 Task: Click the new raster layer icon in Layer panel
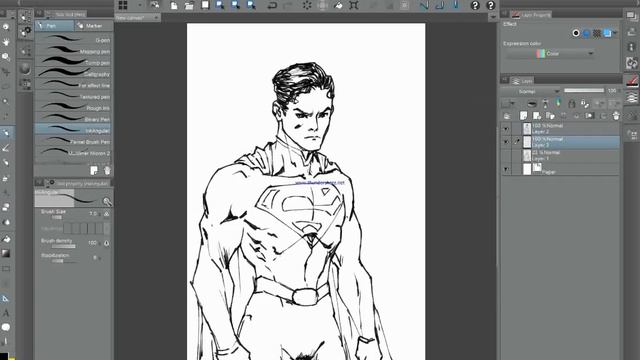tap(524, 116)
